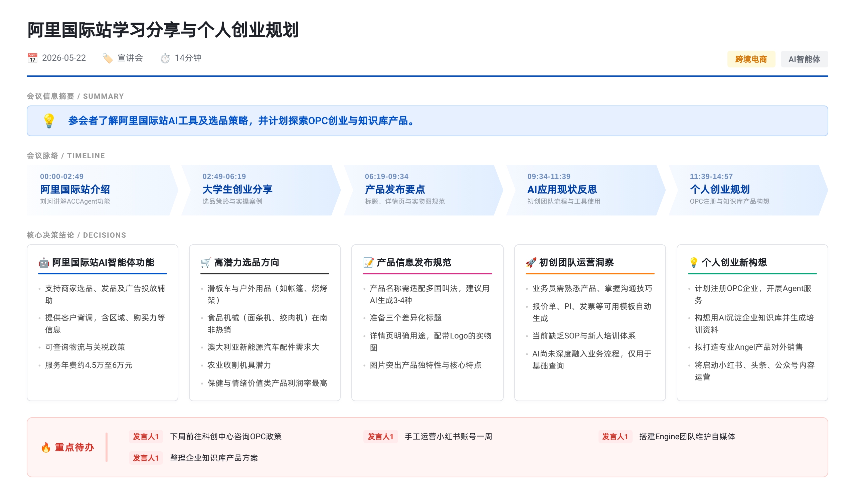
Task: Click the calendar icon next to 2026-05-22
Action: click(x=32, y=58)
